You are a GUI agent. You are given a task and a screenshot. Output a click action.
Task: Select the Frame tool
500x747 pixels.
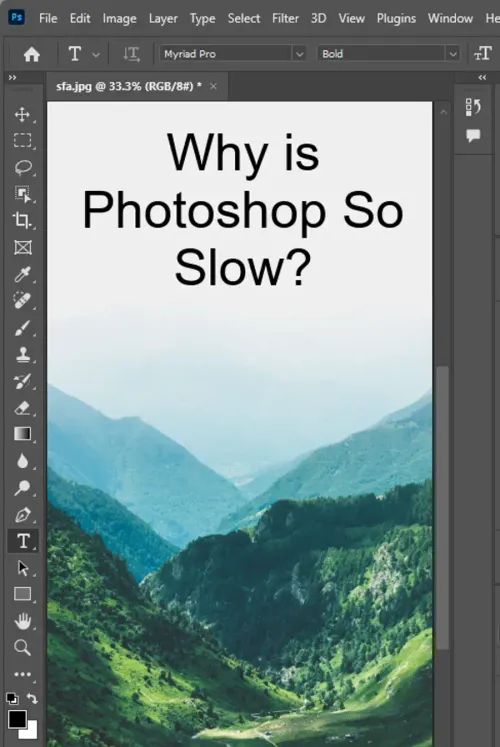tap(22, 247)
